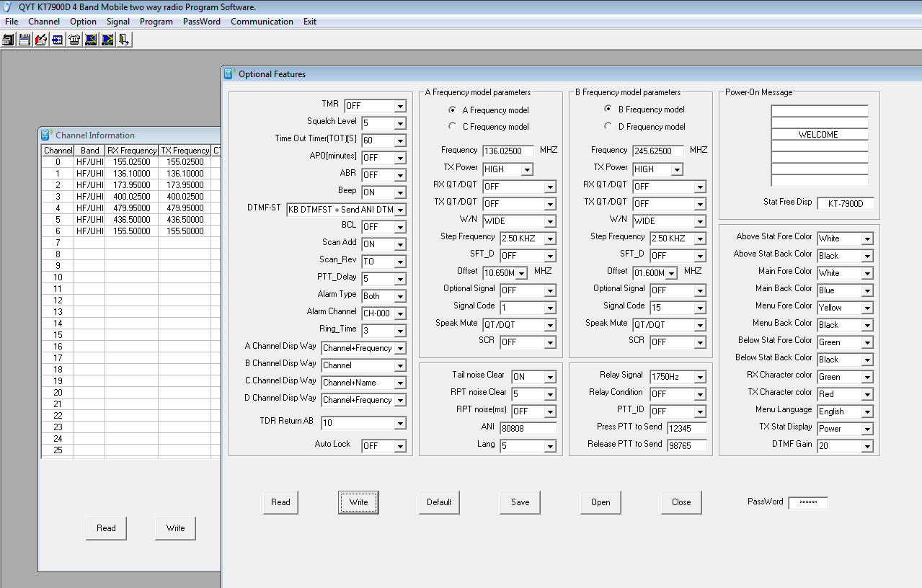Image resolution: width=922 pixels, height=588 pixels.
Task: Click the Press PTT to Send field
Action: pyautogui.click(x=686, y=428)
